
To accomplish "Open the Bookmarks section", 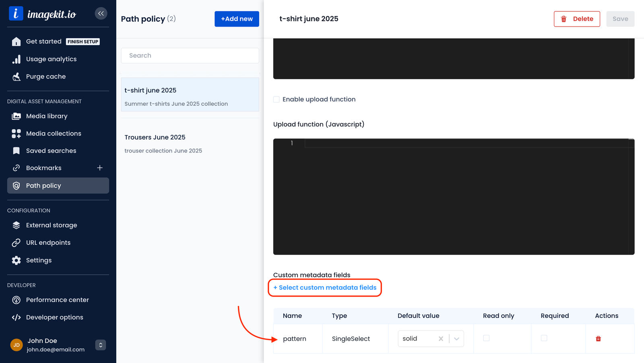I will [x=44, y=168].
